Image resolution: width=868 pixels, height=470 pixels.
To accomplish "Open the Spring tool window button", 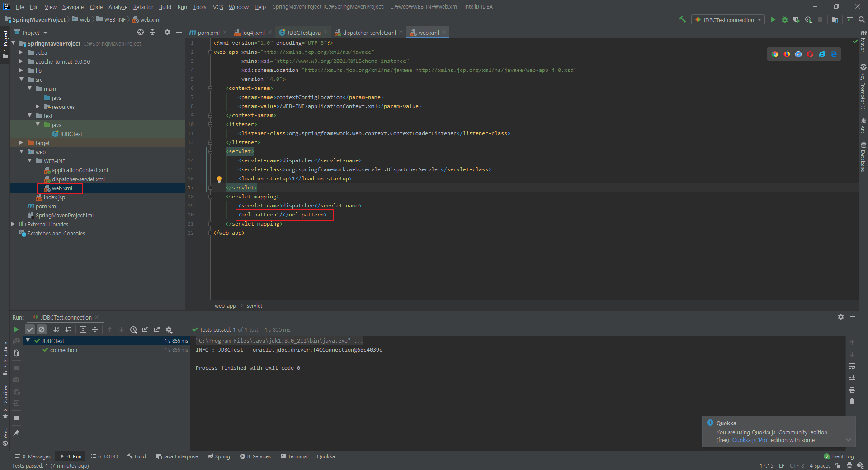I will pyautogui.click(x=219, y=456).
